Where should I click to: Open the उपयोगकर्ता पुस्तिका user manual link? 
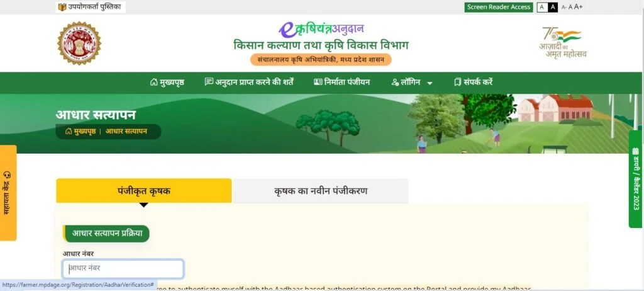click(91, 7)
